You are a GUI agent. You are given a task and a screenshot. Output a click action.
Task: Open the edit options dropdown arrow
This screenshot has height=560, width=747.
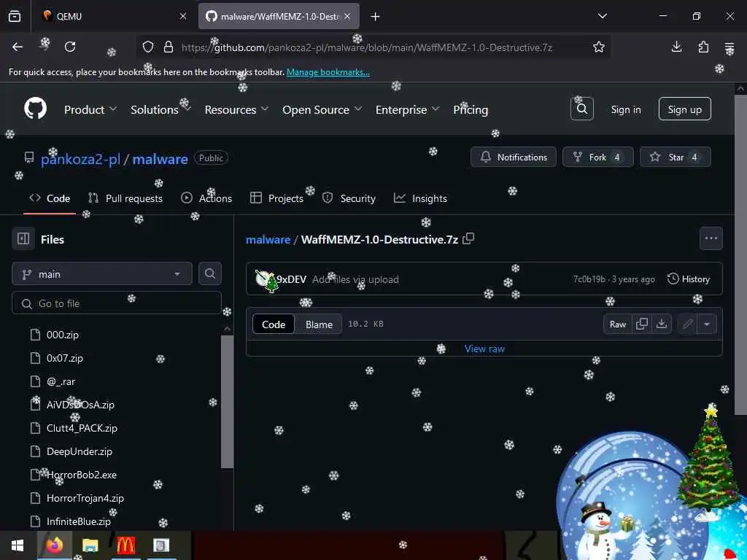706,324
